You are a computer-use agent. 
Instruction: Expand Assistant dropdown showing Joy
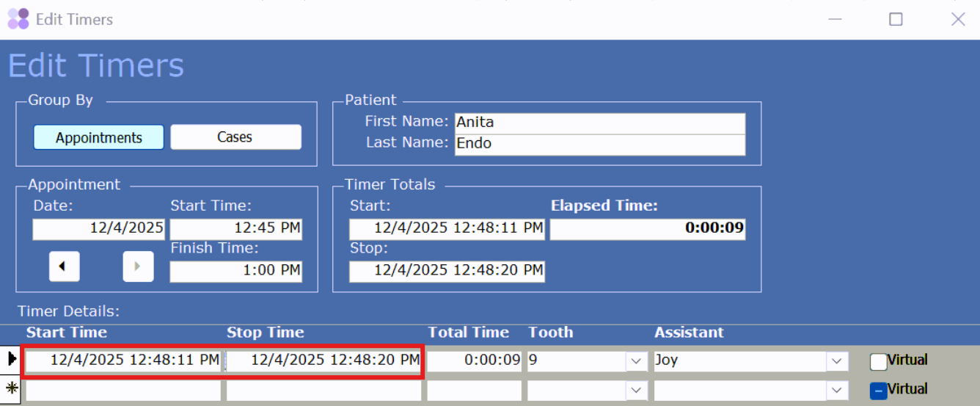tap(837, 360)
